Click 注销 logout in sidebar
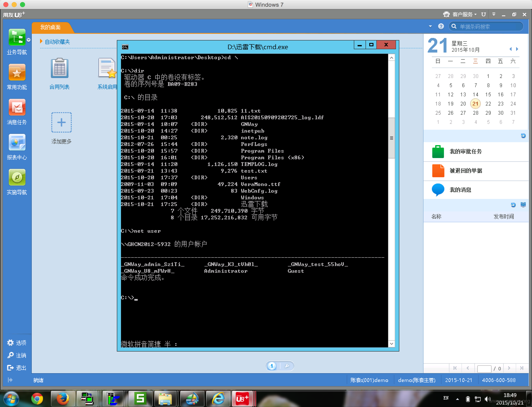The image size is (532, 407). 17,355
